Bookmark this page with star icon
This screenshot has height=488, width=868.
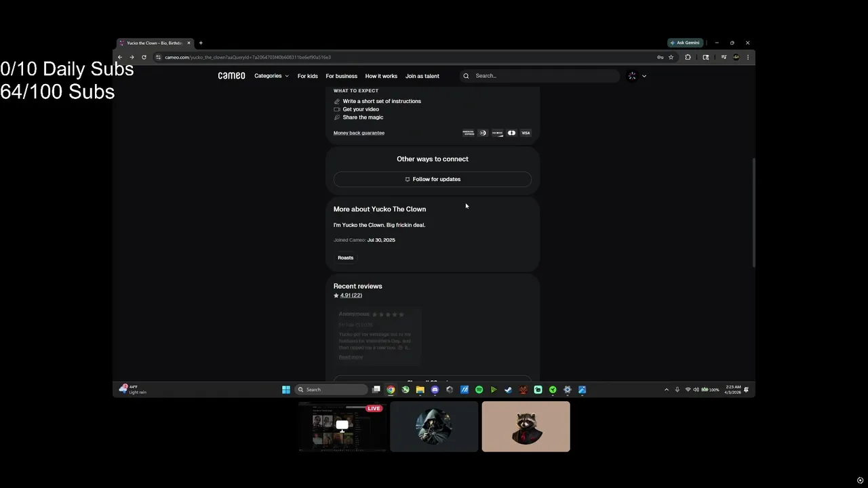(x=671, y=58)
